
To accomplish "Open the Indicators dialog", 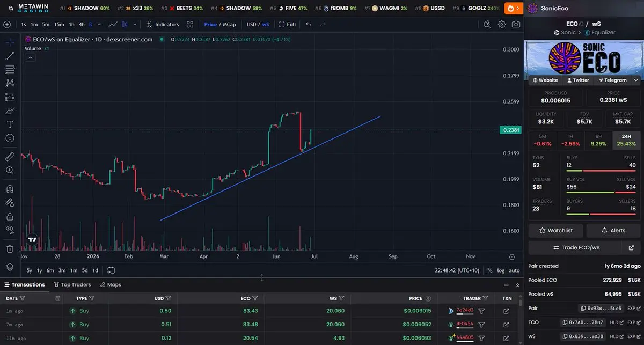I will (162, 24).
